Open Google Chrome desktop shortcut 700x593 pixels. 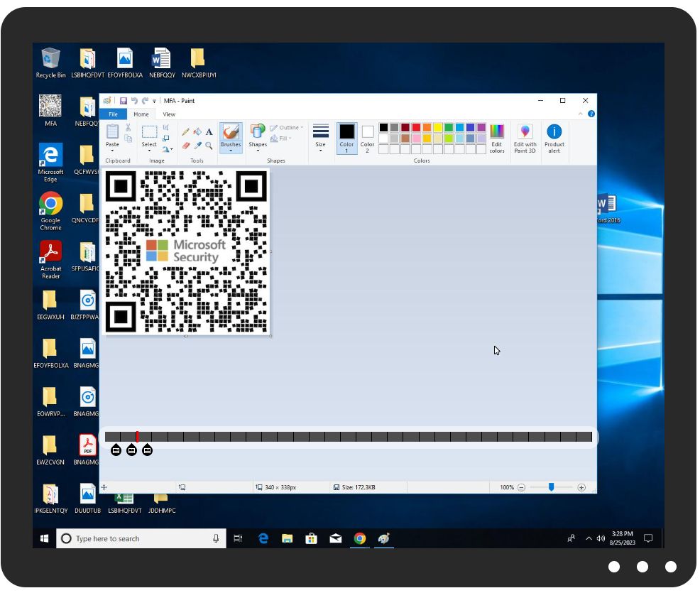pos(50,211)
